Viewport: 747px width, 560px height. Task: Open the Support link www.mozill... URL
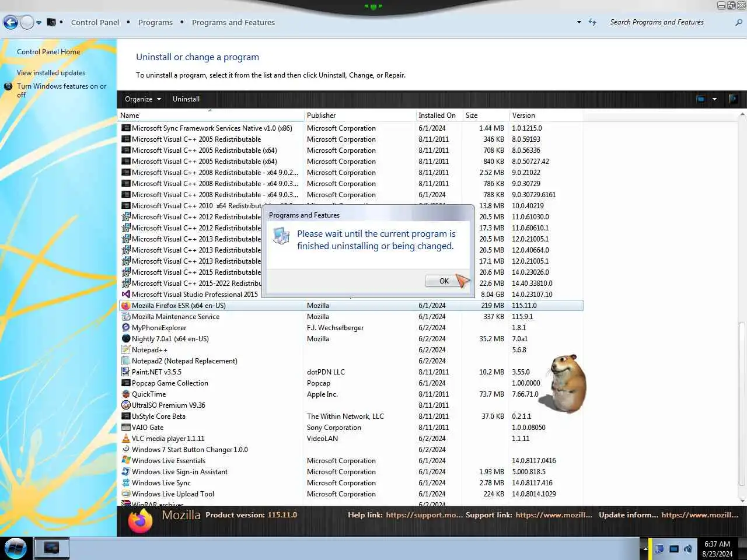tap(554, 515)
